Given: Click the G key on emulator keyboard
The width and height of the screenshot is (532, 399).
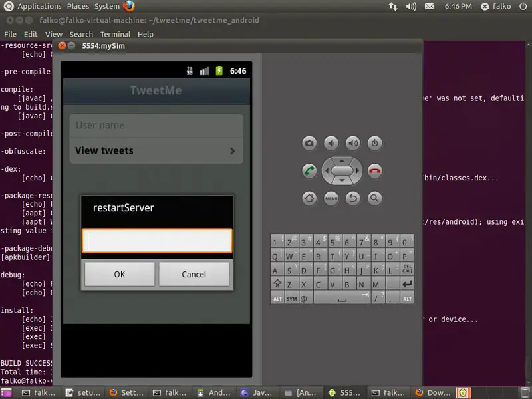Looking at the screenshot, I should click(335, 269).
